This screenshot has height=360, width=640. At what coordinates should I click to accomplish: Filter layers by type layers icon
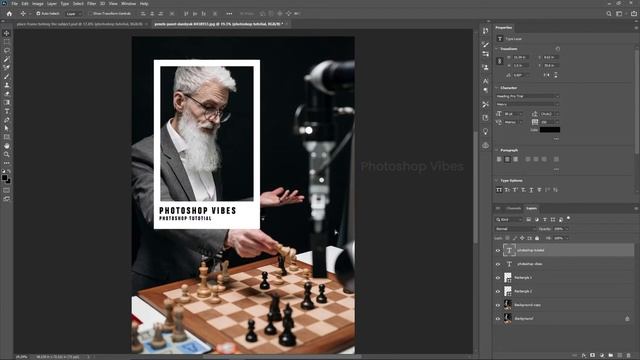tap(544, 220)
